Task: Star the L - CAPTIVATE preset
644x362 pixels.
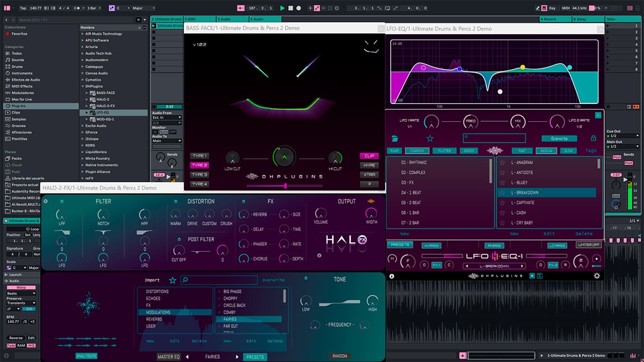Action: tap(503, 203)
